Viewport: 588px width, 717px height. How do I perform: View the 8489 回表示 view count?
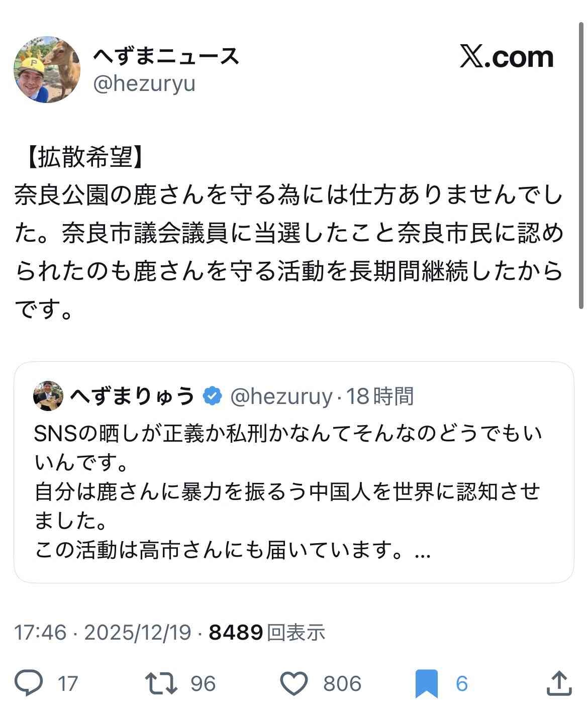[267, 632]
